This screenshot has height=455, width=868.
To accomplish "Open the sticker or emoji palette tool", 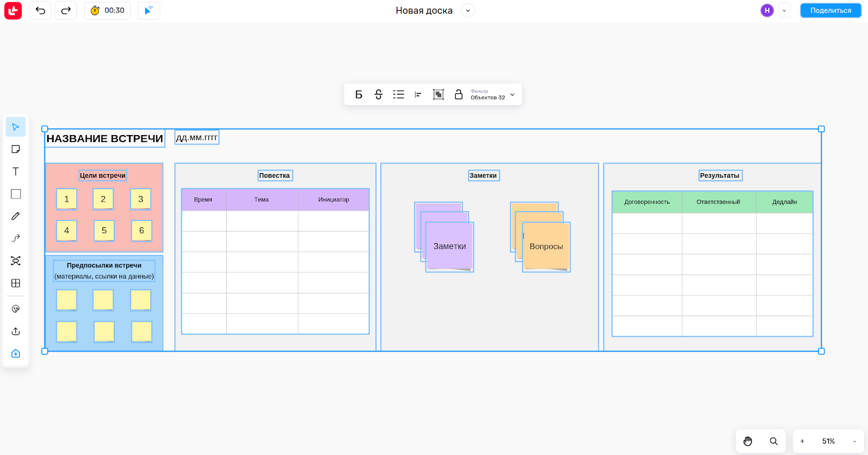I will pos(16,309).
